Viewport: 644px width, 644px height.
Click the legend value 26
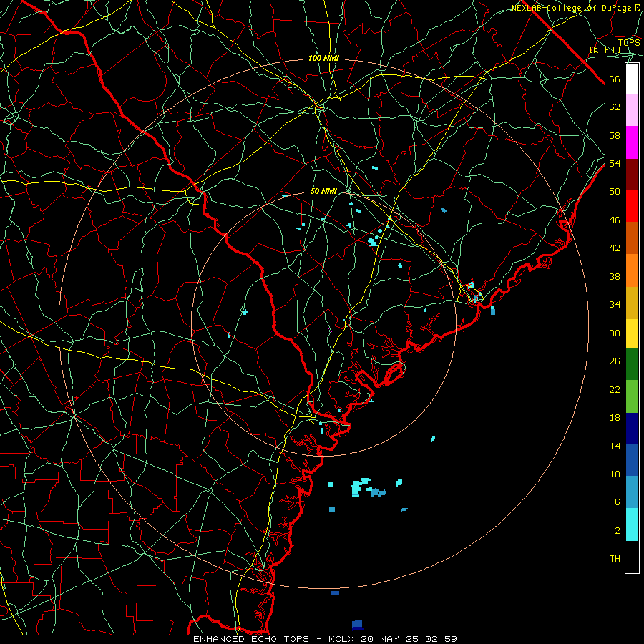(615, 361)
